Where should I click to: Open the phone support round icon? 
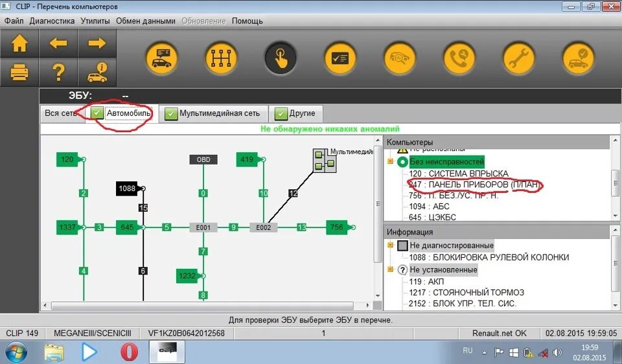(459, 58)
